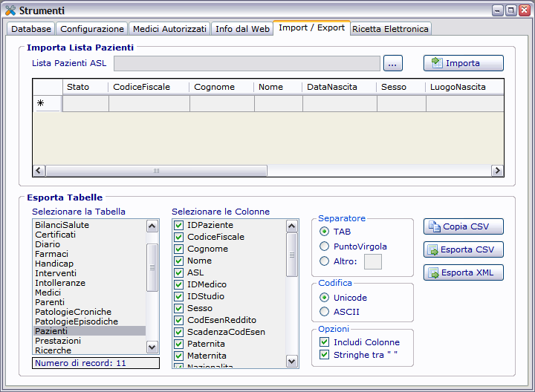Click grid horizontal scroll left arrow
Screen dimensions: 535x392
click(x=39, y=171)
